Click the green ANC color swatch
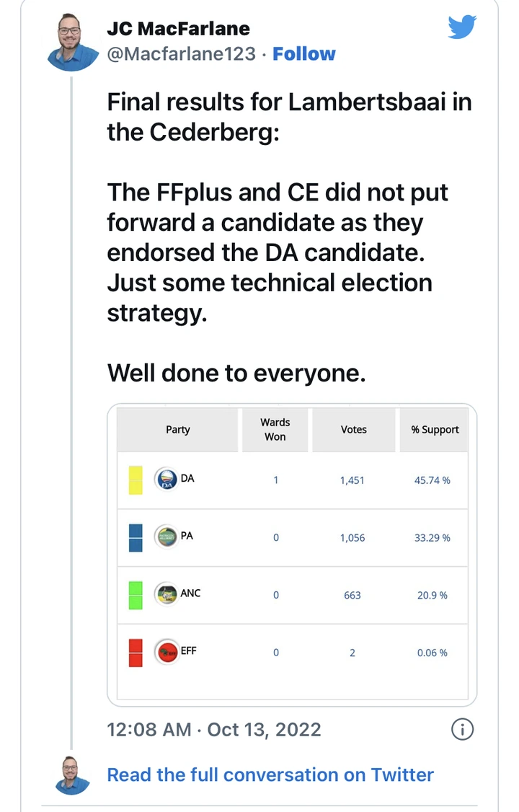The height and width of the screenshot is (812, 519). click(136, 595)
